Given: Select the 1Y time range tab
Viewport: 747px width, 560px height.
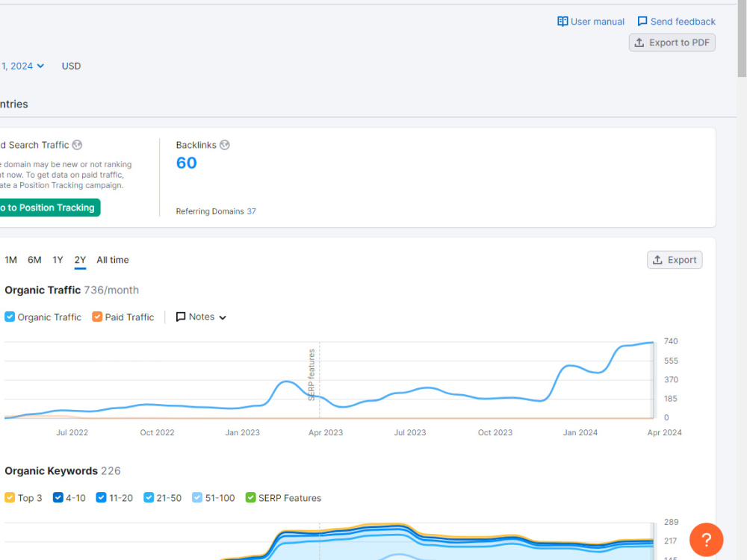Looking at the screenshot, I should click(x=58, y=260).
